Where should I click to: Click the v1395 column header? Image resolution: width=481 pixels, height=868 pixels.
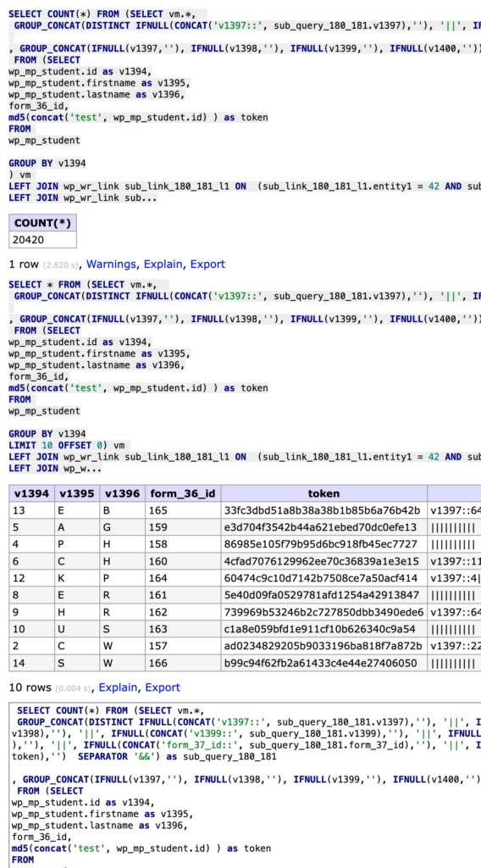point(77,493)
